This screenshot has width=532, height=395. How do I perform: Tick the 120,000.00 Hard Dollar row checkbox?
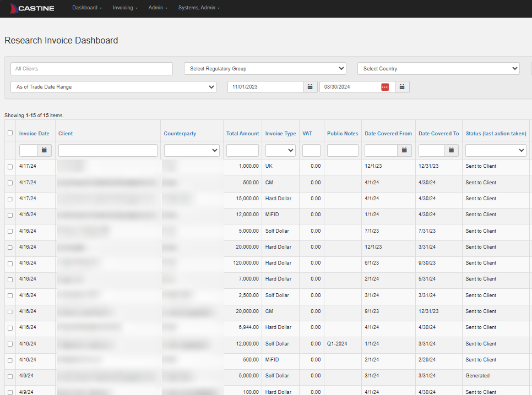(10, 264)
